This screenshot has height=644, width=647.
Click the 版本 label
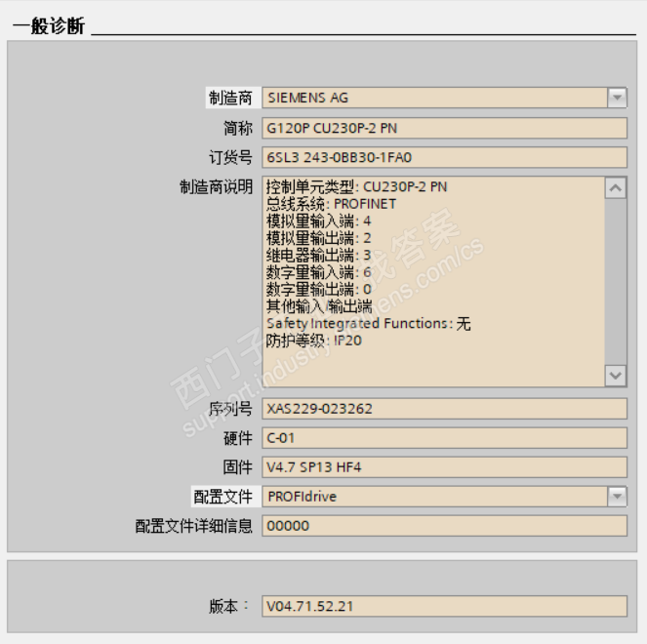click(229, 606)
